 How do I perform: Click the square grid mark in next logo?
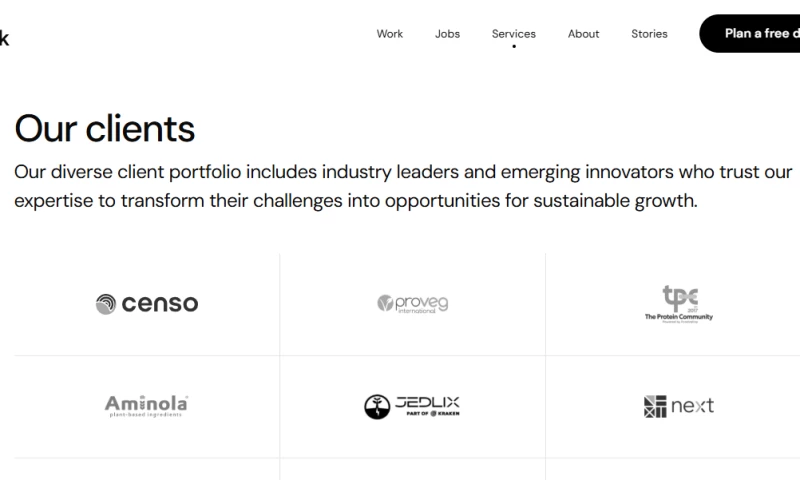click(655, 406)
